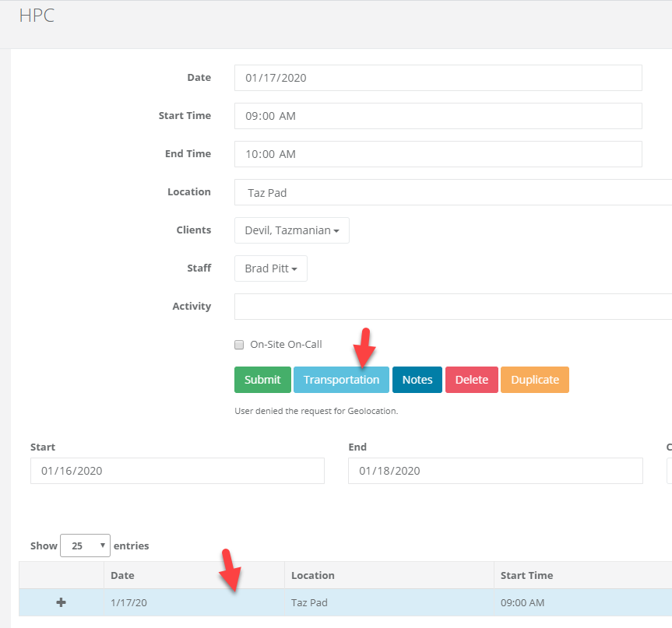This screenshot has width=672, height=628.
Task: Click the Notes button
Action: tap(417, 380)
